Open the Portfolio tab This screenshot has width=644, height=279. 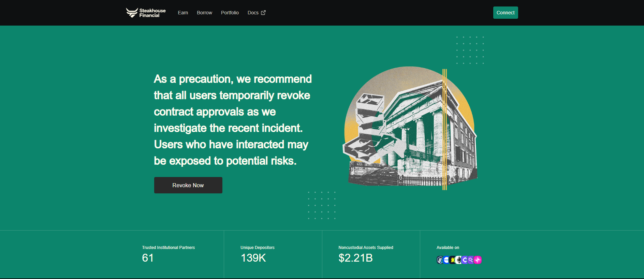[230, 13]
